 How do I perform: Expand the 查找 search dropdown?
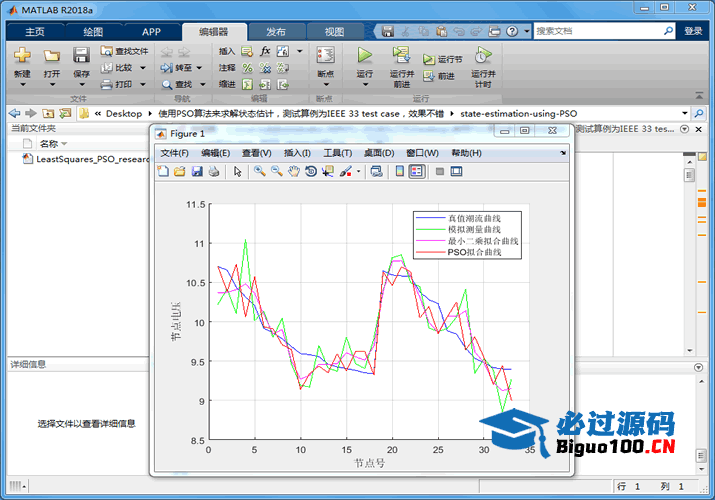click(x=202, y=84)
